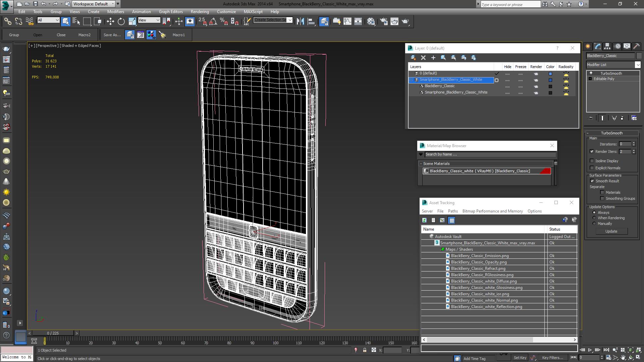Check Separate by Materials option
The height and width of the screenshot is (362, 644).
(x=602, y=192)
